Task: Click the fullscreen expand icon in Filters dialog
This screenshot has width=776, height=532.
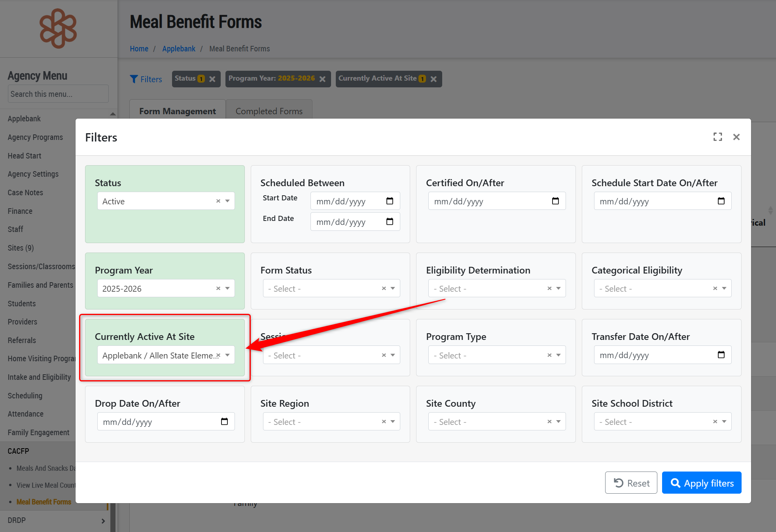Action: tap(717, 137)
